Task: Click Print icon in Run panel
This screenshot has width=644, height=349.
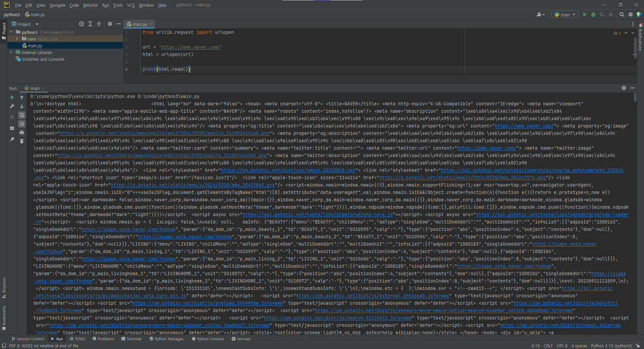Action: tap(22, 132)
